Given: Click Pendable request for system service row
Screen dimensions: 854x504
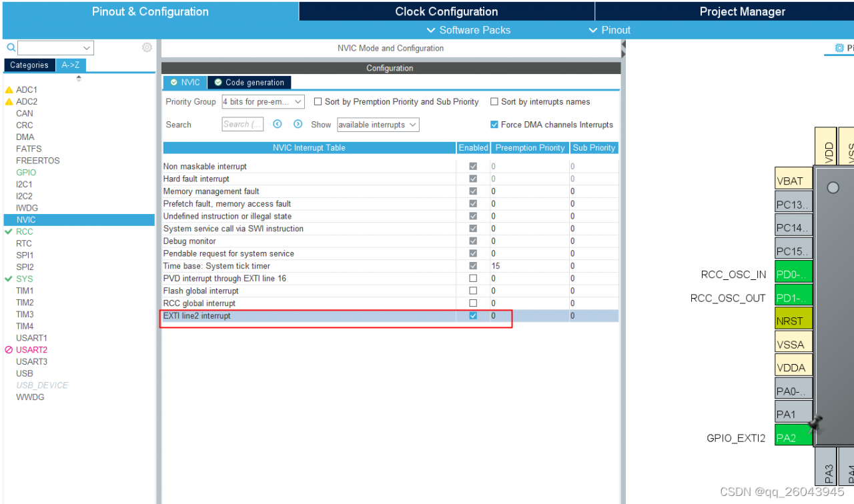Looking at the screenshot, I should tap(390, 253).
